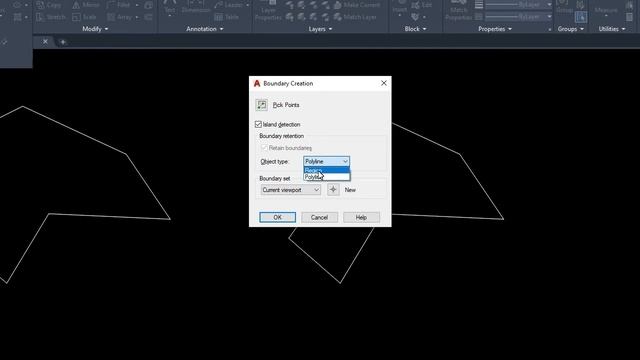
Task: Expand the Block panel
Action: pyautogui.click(x=415, y=29)
